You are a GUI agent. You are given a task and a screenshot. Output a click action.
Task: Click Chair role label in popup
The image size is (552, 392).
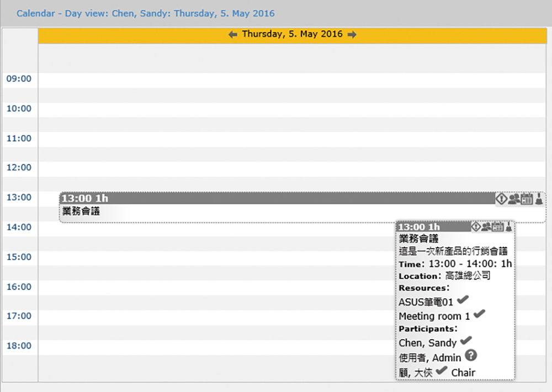click(x=463, y=373)
